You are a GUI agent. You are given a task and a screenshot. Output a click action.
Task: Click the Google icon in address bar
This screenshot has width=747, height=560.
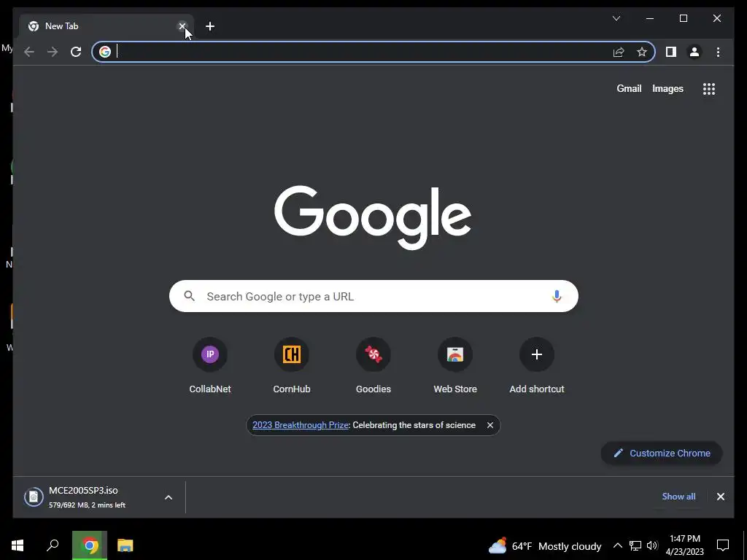pos(105,52)
